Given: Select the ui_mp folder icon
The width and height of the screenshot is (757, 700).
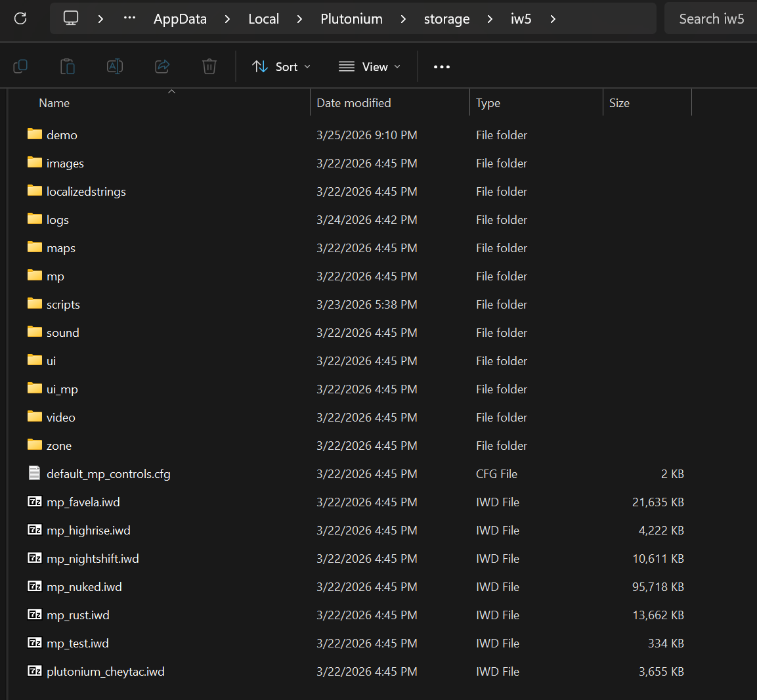Looking at the screenshot, I should [x=35, y=389].
